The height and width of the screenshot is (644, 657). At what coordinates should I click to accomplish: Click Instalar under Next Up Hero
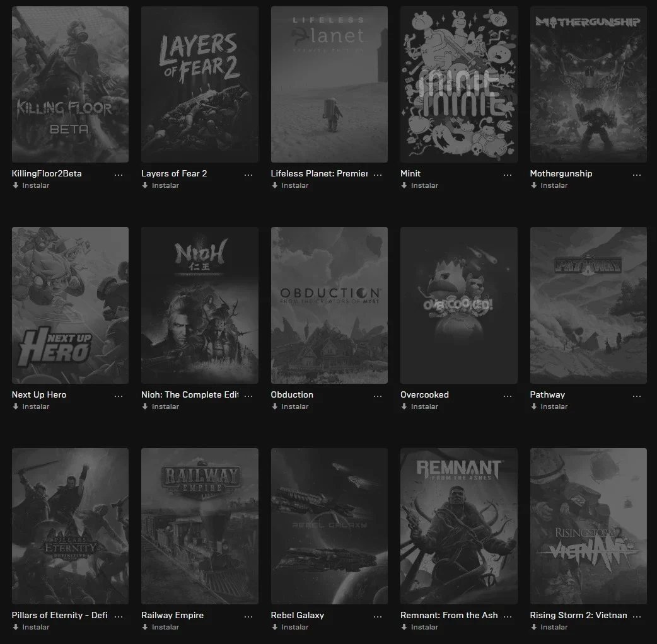point(31,406)
